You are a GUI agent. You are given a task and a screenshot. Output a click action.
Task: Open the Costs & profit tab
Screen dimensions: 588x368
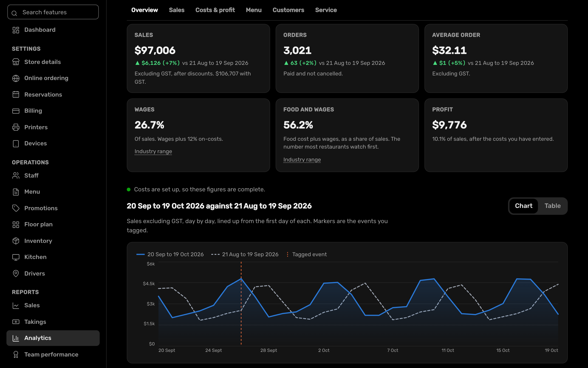pos(215,10)
